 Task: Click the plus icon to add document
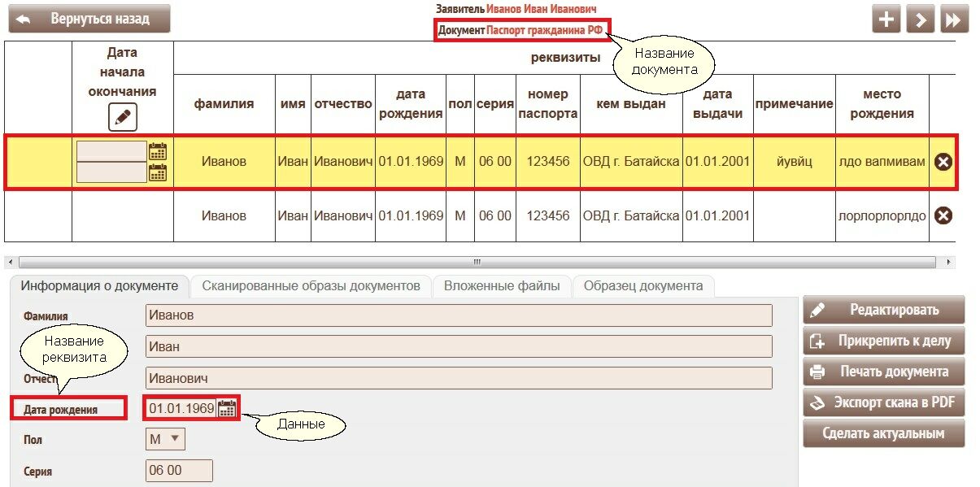pyautogui.click(x=886, y=20)
